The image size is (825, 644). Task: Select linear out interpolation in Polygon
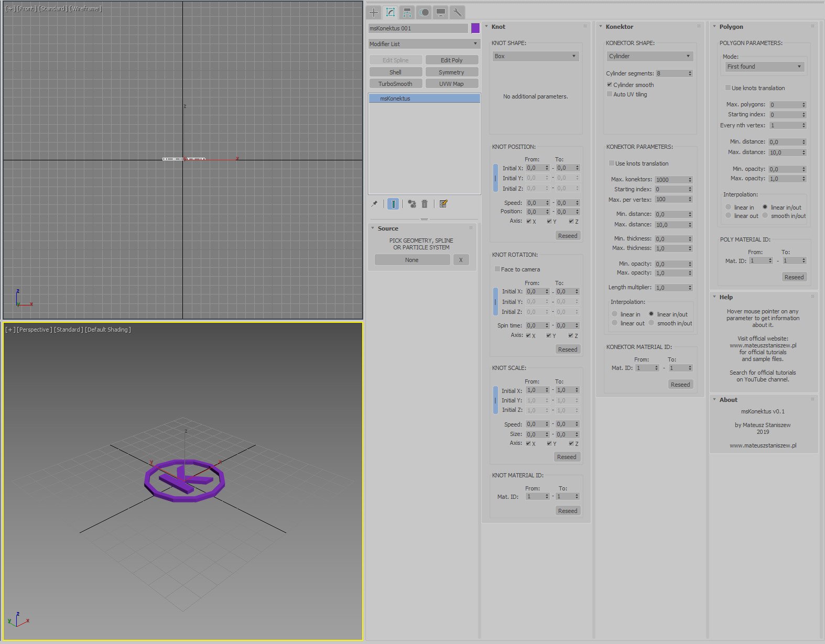coord(729,215)
